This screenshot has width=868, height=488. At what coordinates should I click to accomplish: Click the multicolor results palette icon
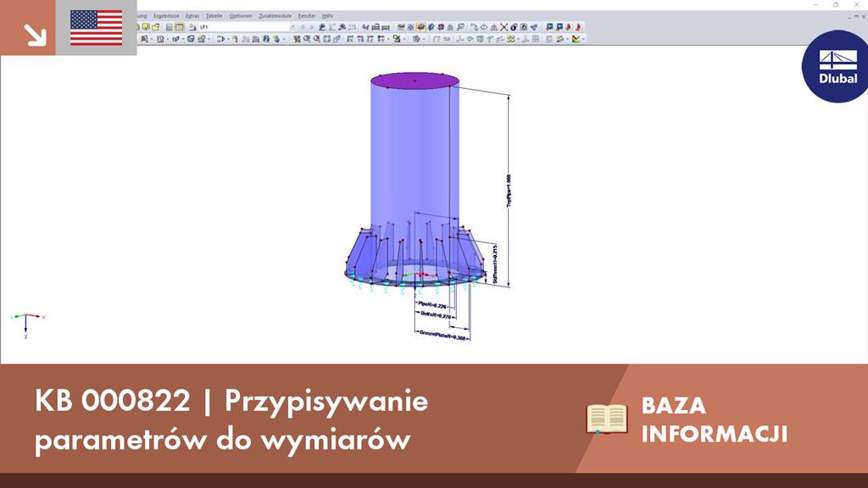click(x=576, y=39)
